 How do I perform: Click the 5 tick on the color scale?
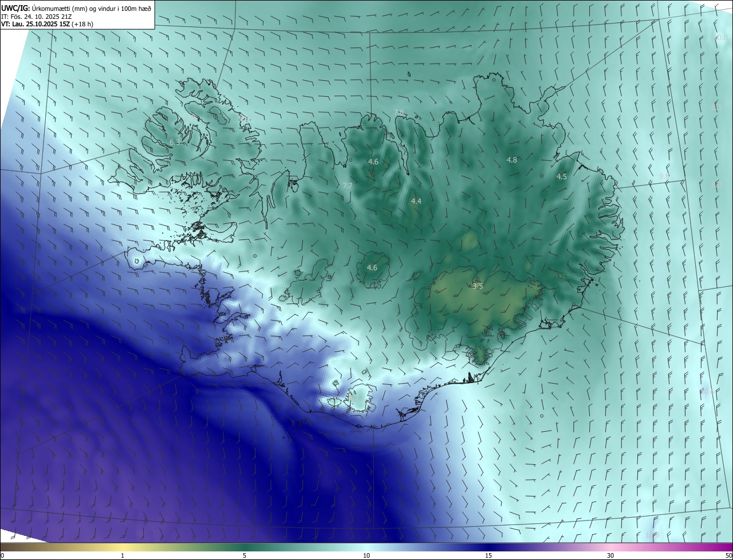tap(245, 555)
